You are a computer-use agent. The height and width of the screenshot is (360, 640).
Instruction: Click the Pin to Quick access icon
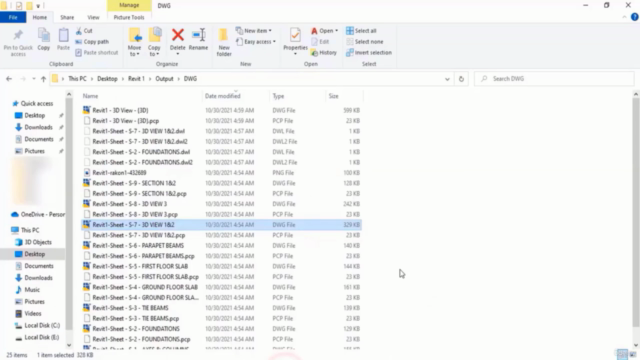tap(18, 36)
